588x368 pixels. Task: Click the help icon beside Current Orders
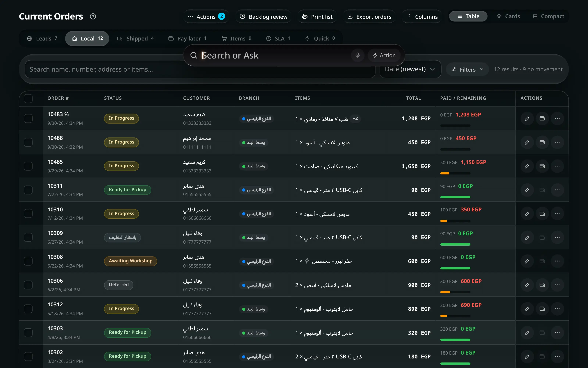93,17
